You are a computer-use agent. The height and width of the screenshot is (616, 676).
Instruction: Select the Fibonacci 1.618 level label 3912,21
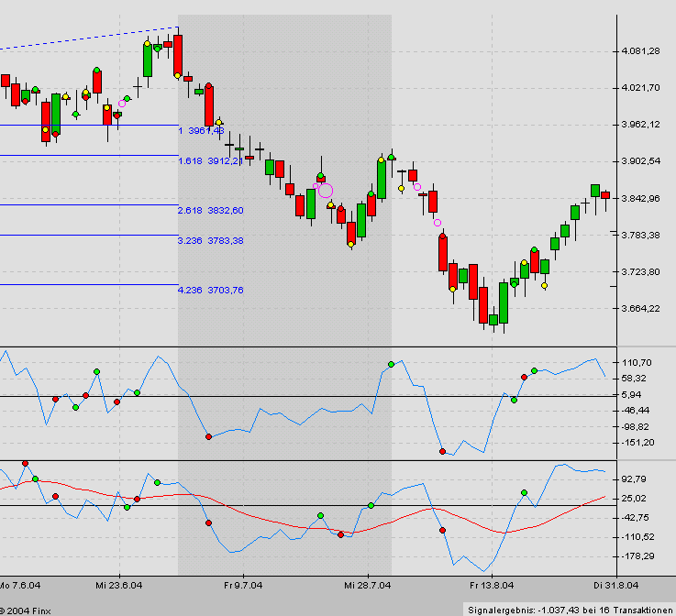click(210, 160)
